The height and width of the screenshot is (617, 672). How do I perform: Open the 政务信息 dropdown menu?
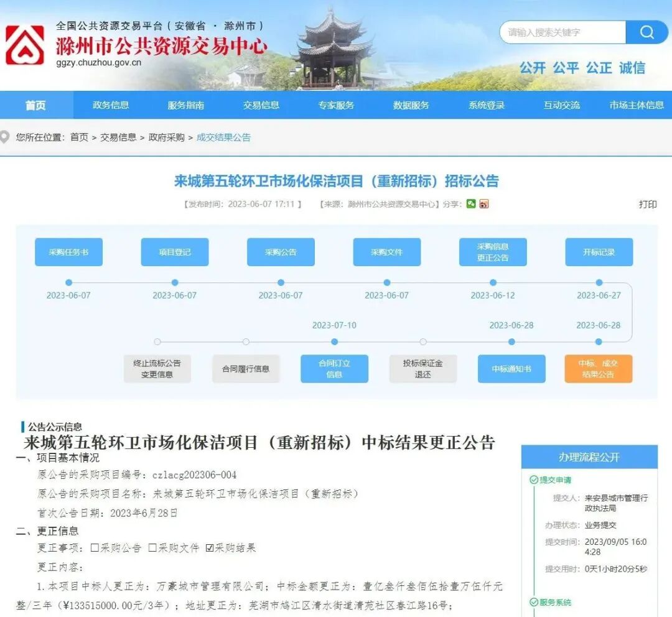coord(110,105)
